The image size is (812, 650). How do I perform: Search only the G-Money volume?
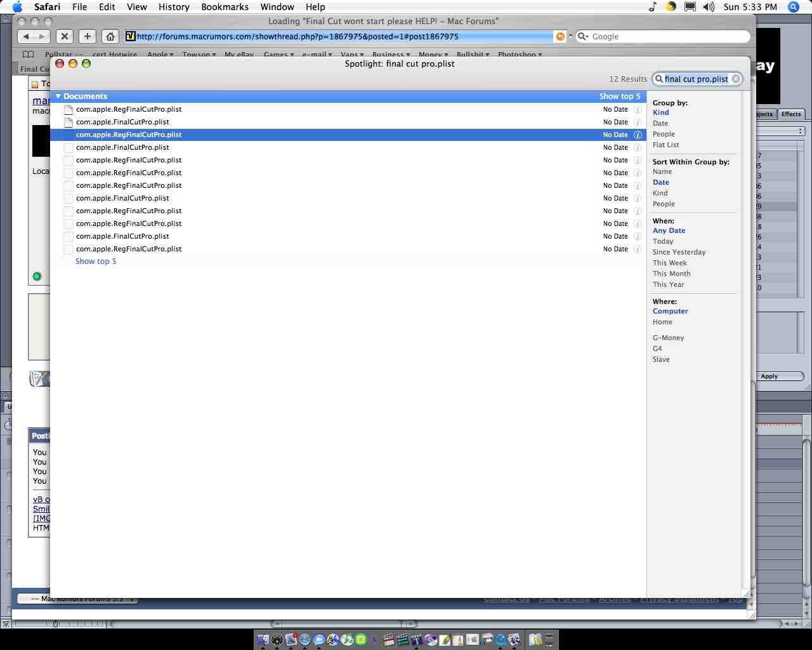(x=668, y=338)
